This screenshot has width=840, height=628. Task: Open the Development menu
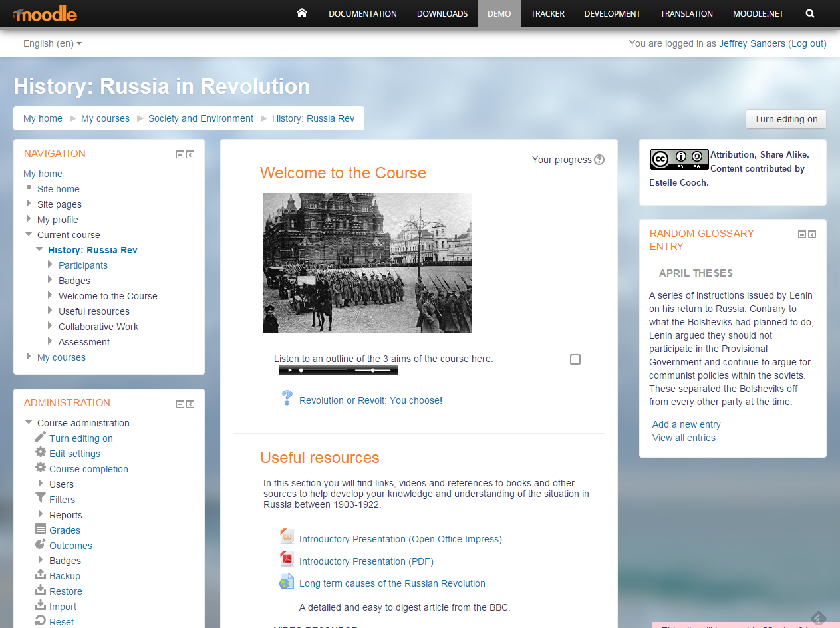pyautogui.click(x=613, y=13)
